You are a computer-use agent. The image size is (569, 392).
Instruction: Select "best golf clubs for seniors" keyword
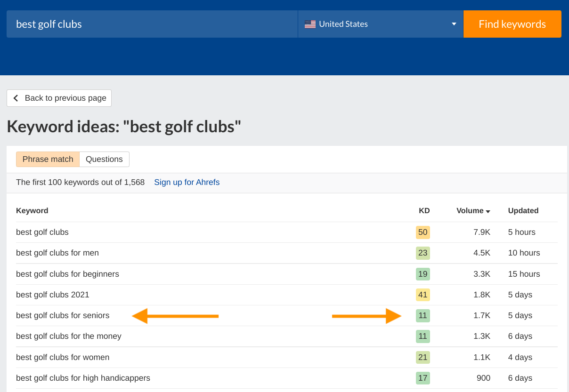tap(63, 315)
